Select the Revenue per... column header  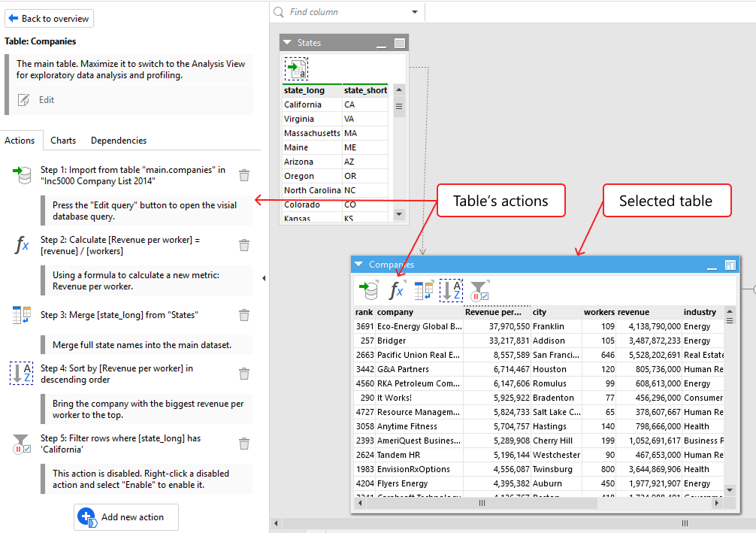pos(497,312)
